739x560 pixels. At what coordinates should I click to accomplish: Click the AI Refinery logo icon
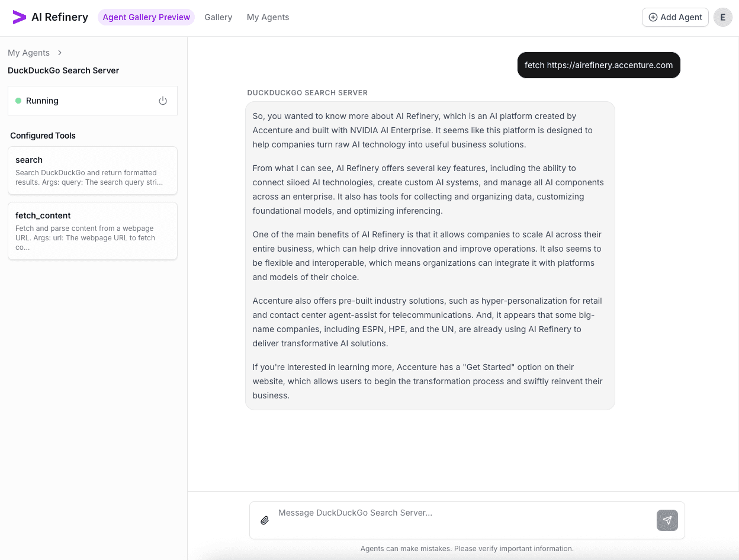click(x=20, y=17)
